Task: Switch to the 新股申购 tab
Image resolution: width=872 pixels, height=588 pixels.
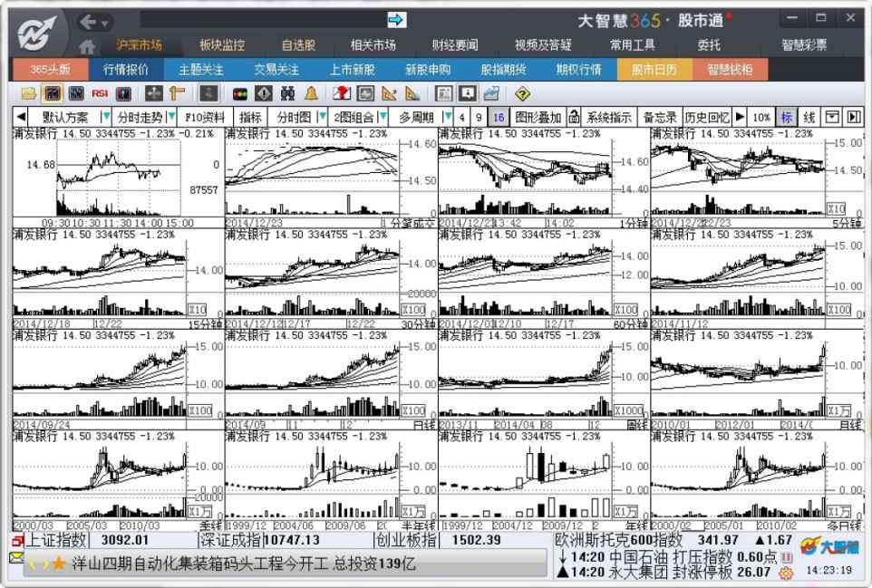Action: pos(428,70)
